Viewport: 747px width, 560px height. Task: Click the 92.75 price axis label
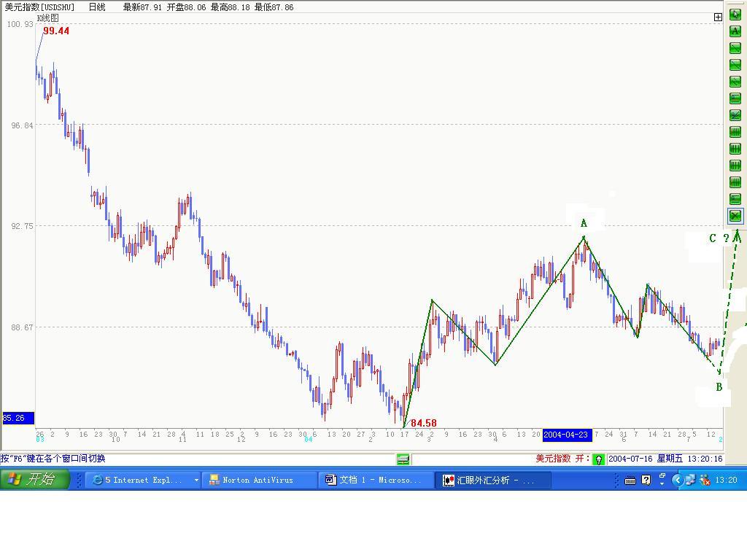click(x=23, y=226)
